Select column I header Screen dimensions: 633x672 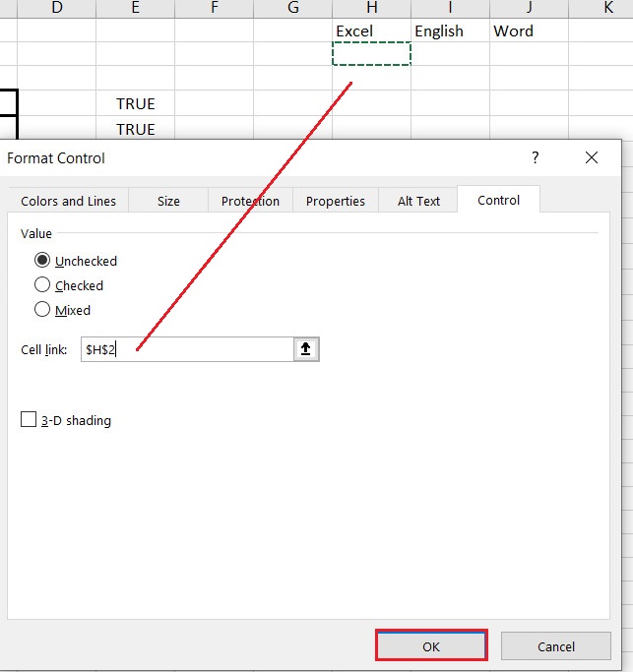450,8
